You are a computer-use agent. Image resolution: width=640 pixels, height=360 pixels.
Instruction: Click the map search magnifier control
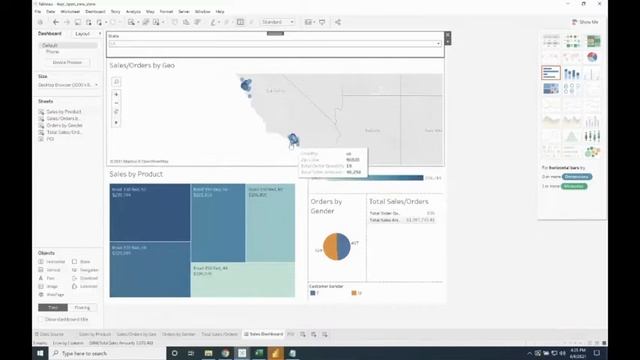(116, 82)
